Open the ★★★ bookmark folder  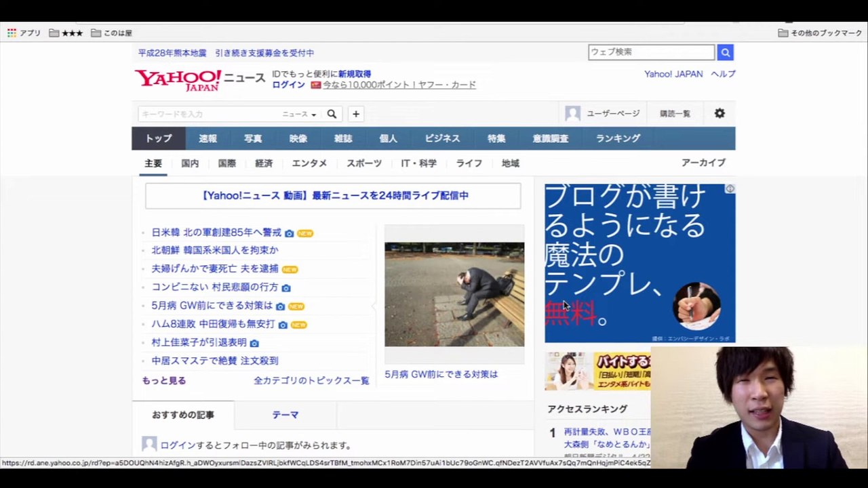pyautogui.click(x=66, y=33)
